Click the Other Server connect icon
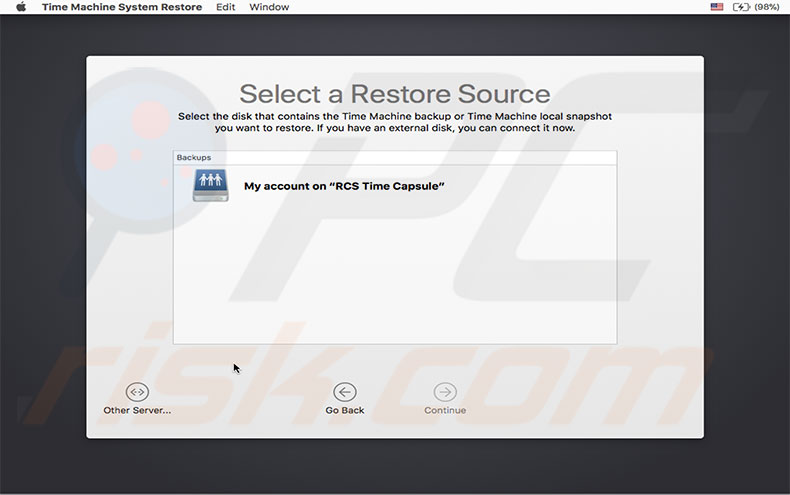 [x=137, y=392]
